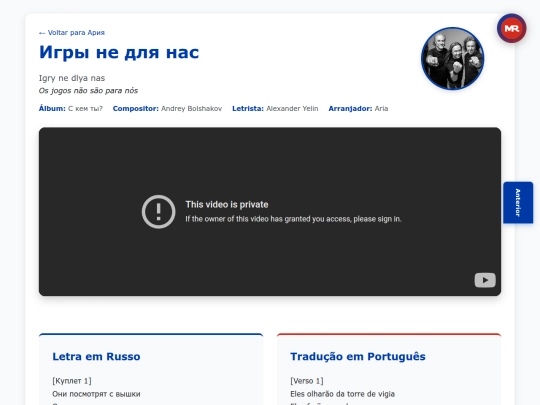Viewport: 540px width, 405px height.
Task: Click the 'Игры не для нас' song title
Action: tap(119, 52)
